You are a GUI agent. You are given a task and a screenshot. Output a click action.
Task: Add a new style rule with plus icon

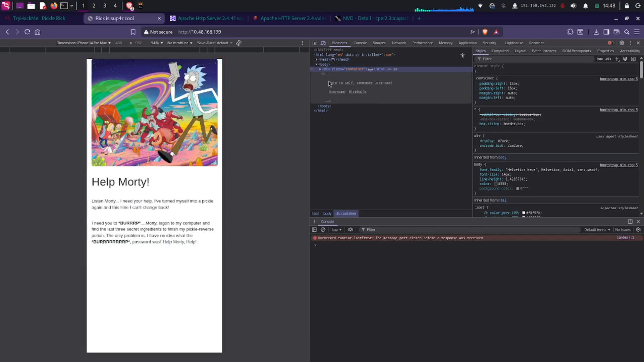pos(617,59)
